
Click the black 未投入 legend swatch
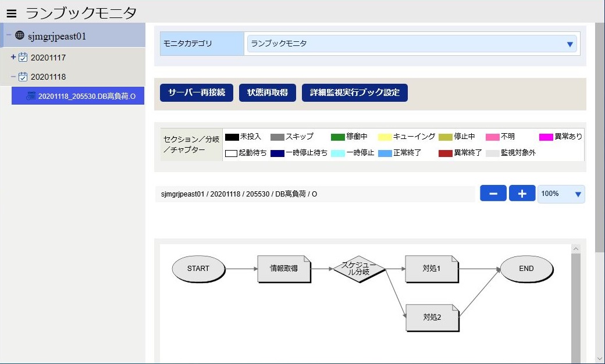pos(232,137)
